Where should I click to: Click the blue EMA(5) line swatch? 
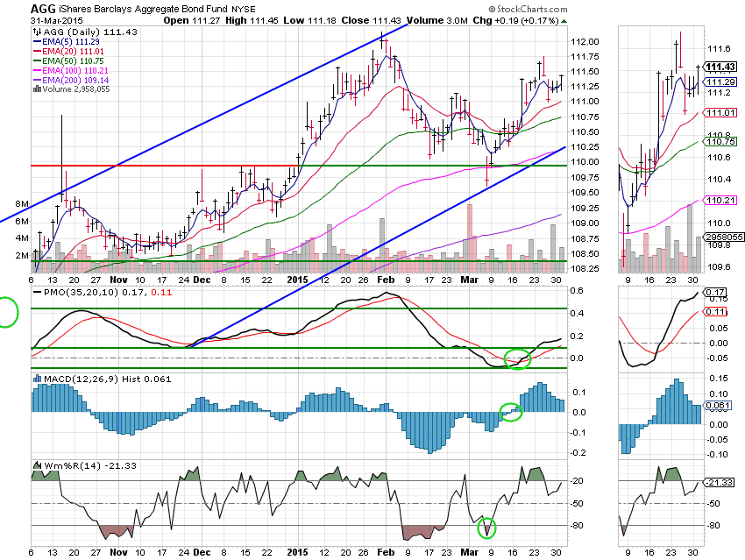[x=37, y=42]
